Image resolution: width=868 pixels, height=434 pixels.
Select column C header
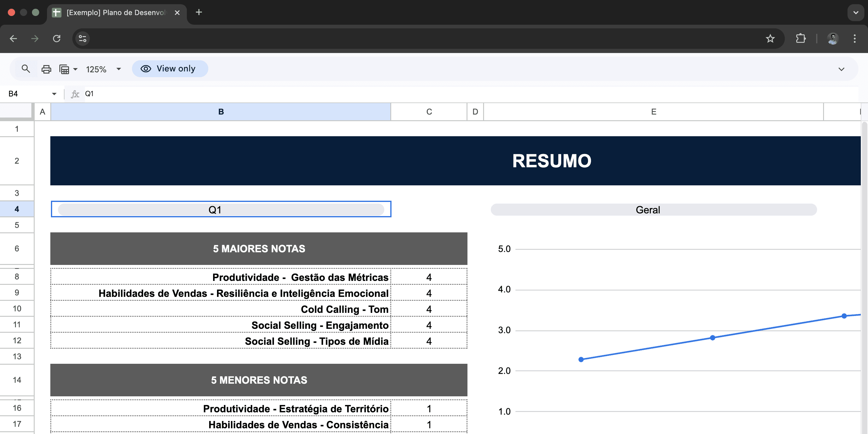pos(429,112)
